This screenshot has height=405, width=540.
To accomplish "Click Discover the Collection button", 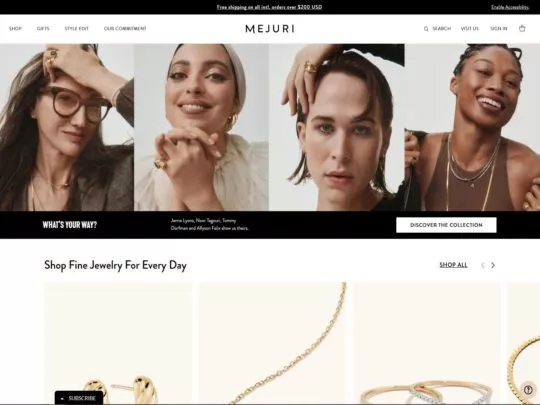I will (x=446, y=225).
